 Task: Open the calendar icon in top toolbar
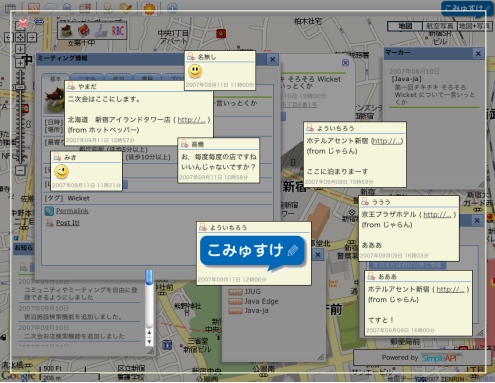[x=85, y=7]
